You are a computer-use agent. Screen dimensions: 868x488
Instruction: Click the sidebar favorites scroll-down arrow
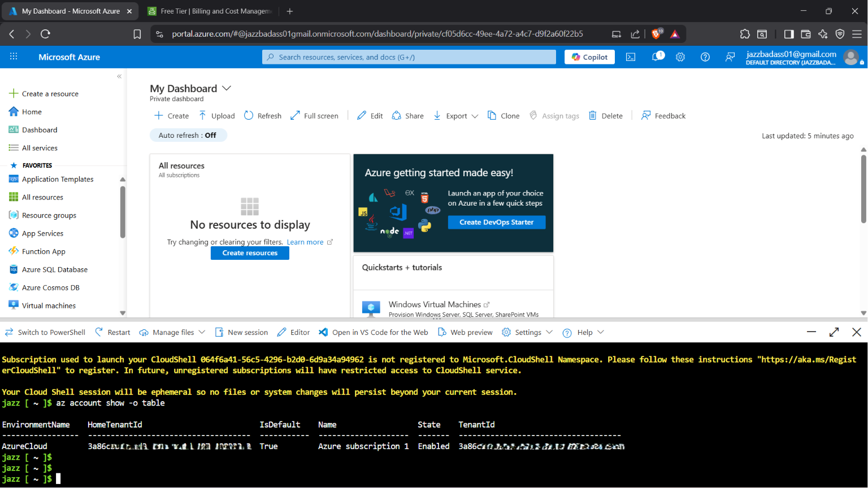pos(123,313)
